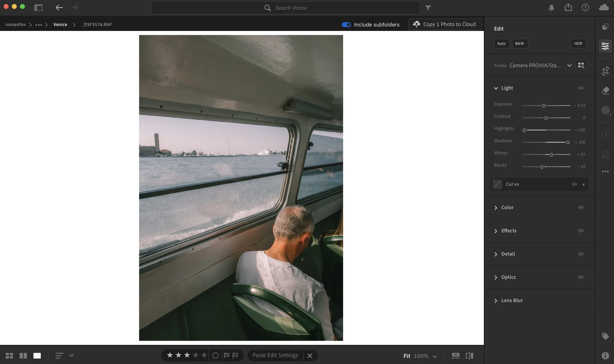Open the Keywords tag panel

(605, 336)
